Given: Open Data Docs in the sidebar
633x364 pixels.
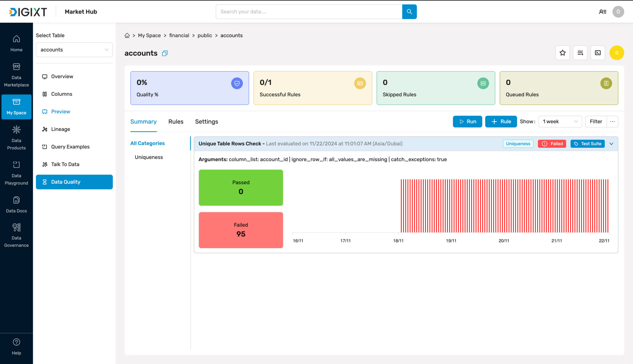Looking at the screenshot, I should [16, 205].
